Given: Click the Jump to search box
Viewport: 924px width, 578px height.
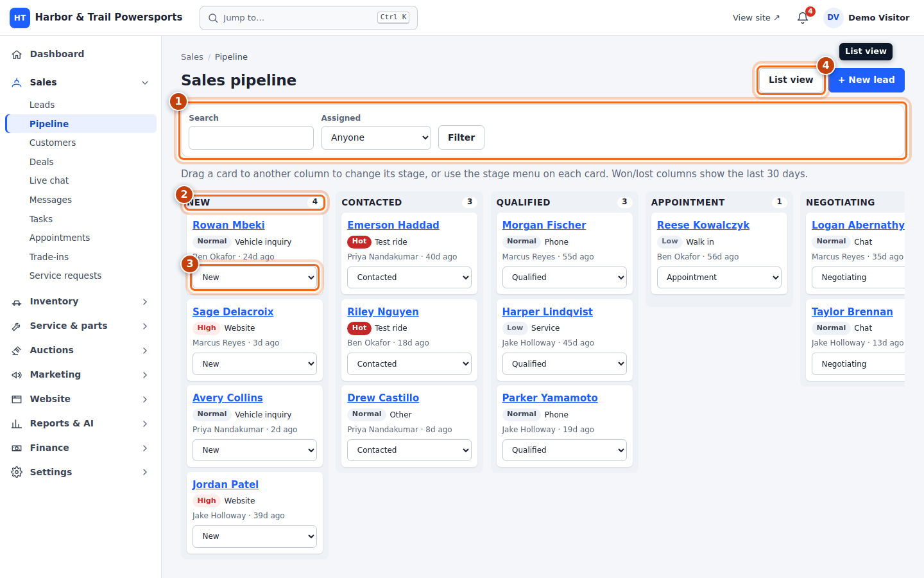Looking at the screenshot, I should click(309, 18).
